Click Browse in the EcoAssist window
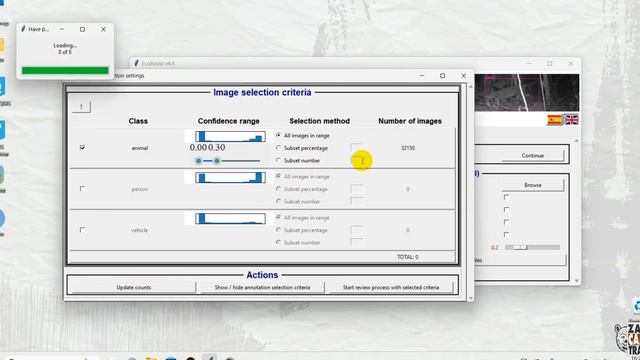The image size is (640, 360). pyautogui.click(x=533, y=185)
